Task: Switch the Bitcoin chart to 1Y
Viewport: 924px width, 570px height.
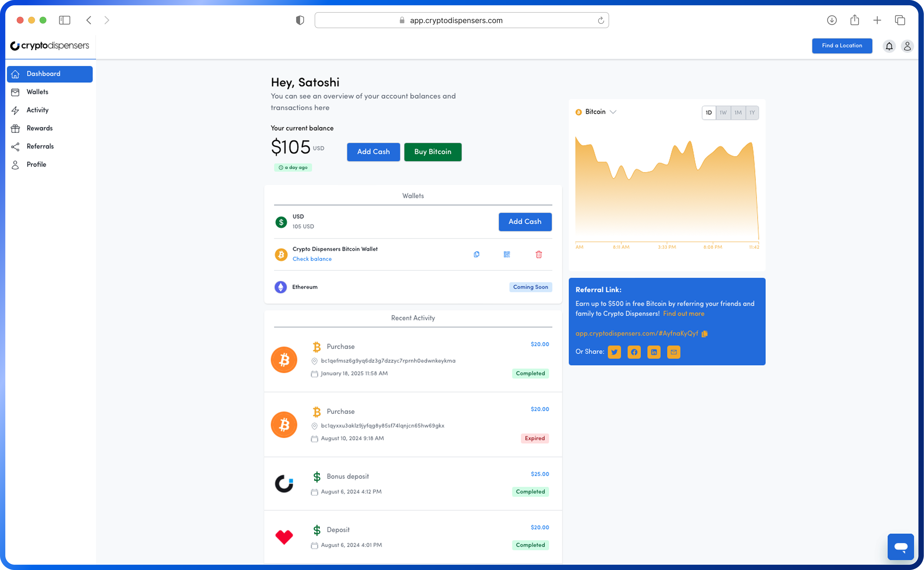Action: click(752, 112)
